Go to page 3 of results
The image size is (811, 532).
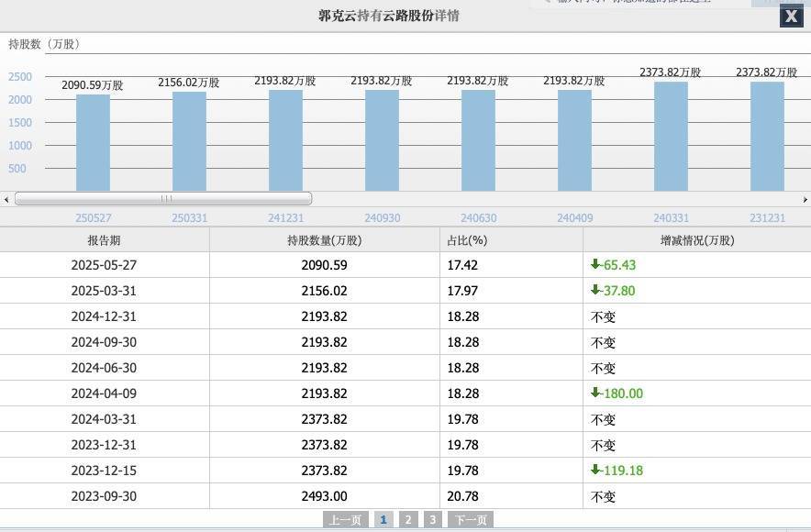(x=432, y=520)
